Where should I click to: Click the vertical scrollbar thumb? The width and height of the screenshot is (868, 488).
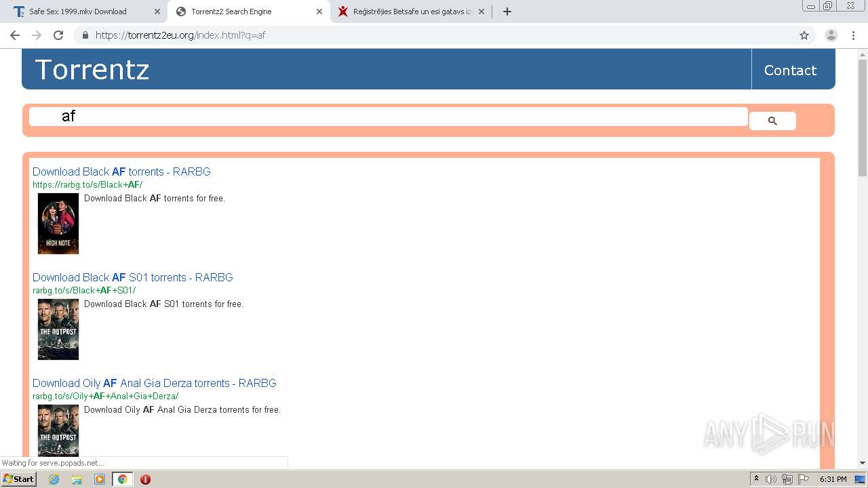[x=863, y=118]
